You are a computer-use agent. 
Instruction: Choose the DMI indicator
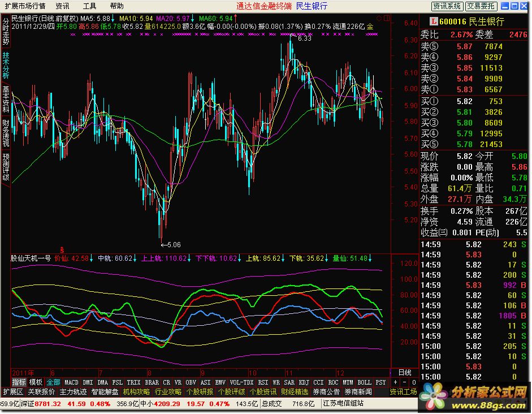[x=88, y=382]
